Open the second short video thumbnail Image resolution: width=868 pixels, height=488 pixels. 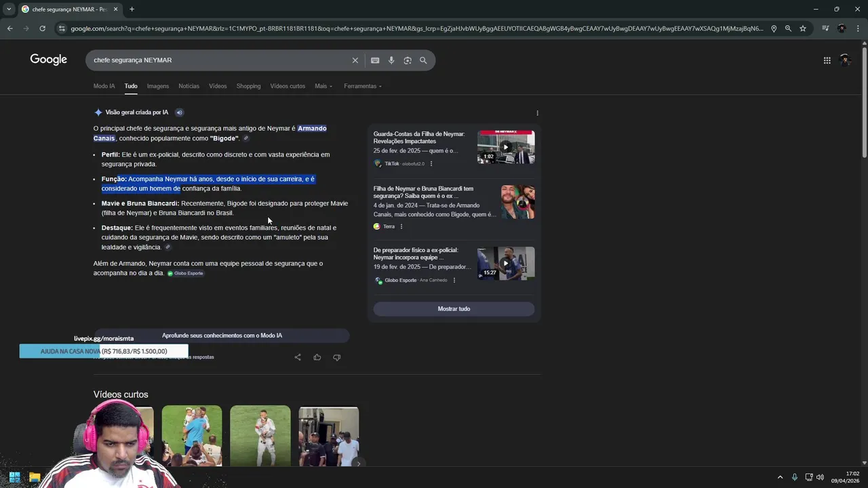click(x=192, y=436)
